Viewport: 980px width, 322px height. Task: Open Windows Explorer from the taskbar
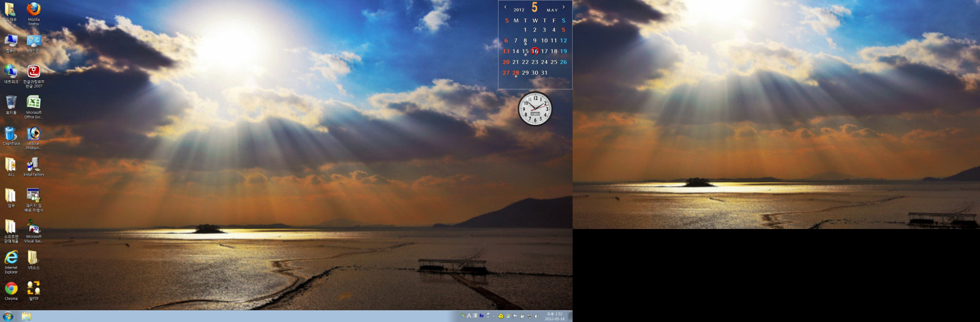pos(26,316)
